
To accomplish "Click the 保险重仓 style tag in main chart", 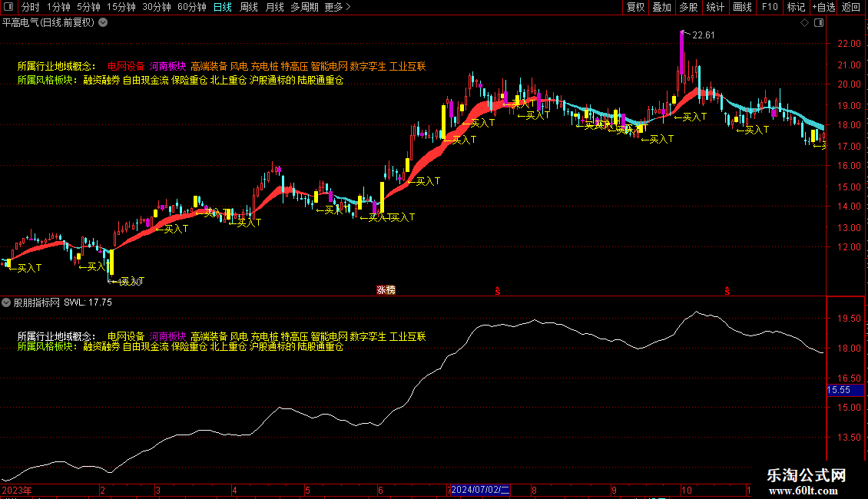I will pyautogui.click(x=189, y=80).
